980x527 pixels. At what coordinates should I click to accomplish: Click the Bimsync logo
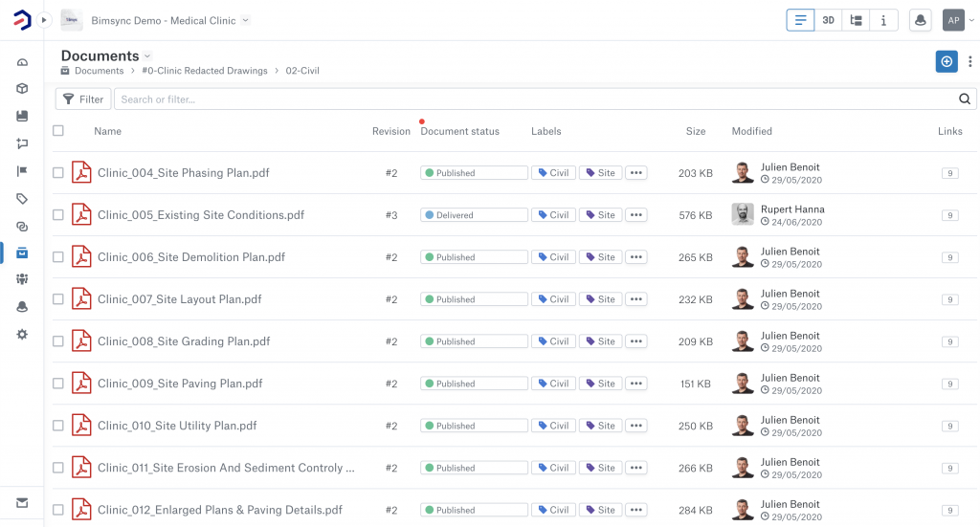click(x=22, y=20)
